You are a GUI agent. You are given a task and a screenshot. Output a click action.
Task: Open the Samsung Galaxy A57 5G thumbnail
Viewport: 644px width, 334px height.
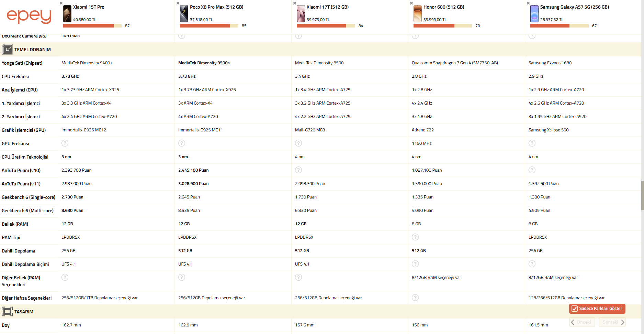(534, 14)
